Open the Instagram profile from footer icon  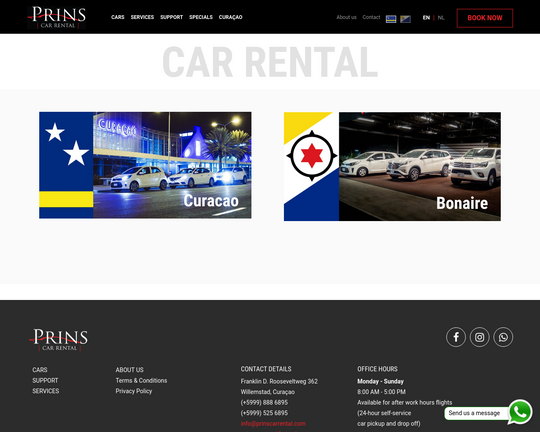(479, 337)
